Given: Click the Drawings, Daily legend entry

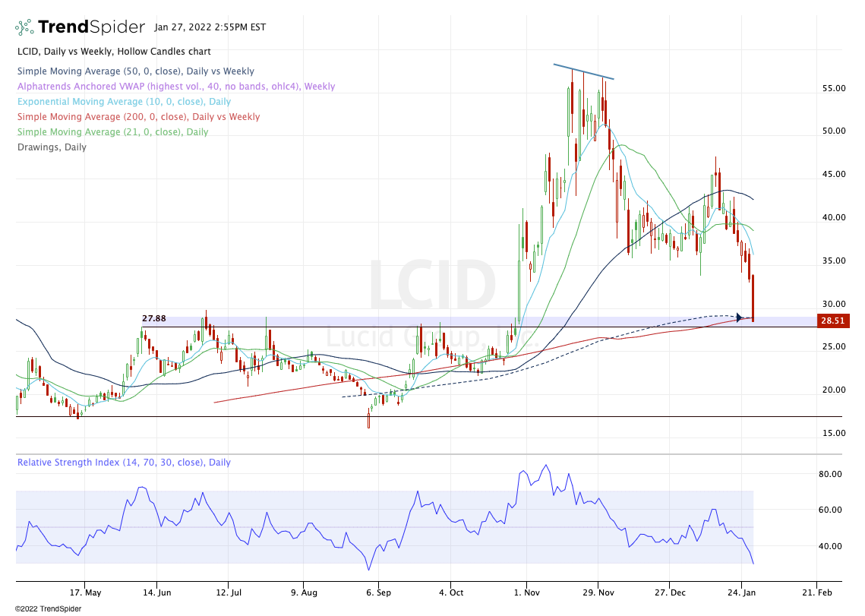Looking at the screenshot, I should pyautogui.click(x=52, y=147).
